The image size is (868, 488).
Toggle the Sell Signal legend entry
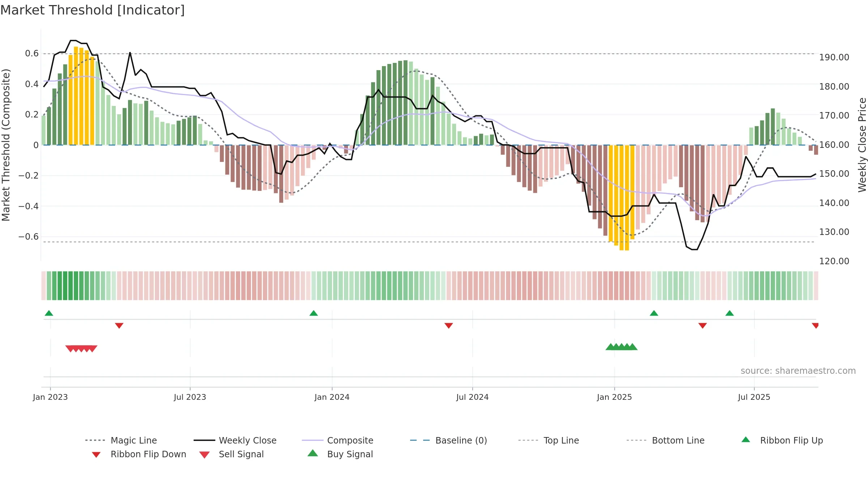(x=231, y=454)
